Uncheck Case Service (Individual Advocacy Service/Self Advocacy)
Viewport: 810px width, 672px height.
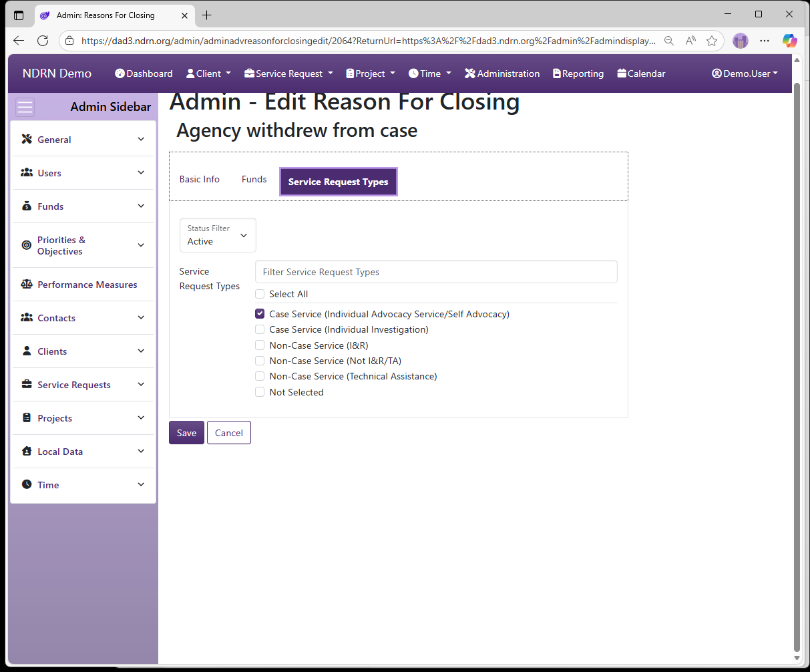(260, 314)
